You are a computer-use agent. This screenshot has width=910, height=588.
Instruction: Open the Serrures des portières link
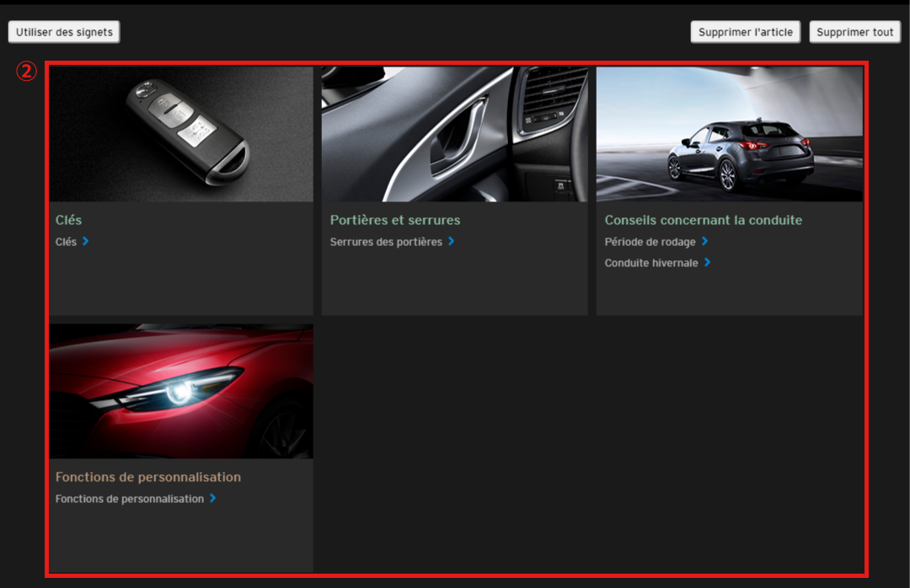click(x=386, y=242)
